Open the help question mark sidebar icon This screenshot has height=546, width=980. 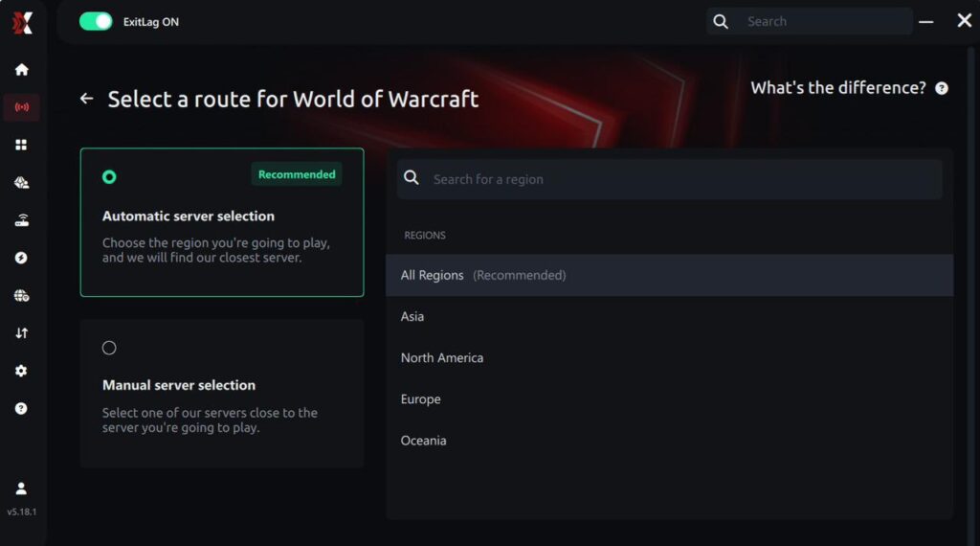(x=21, y=408)
